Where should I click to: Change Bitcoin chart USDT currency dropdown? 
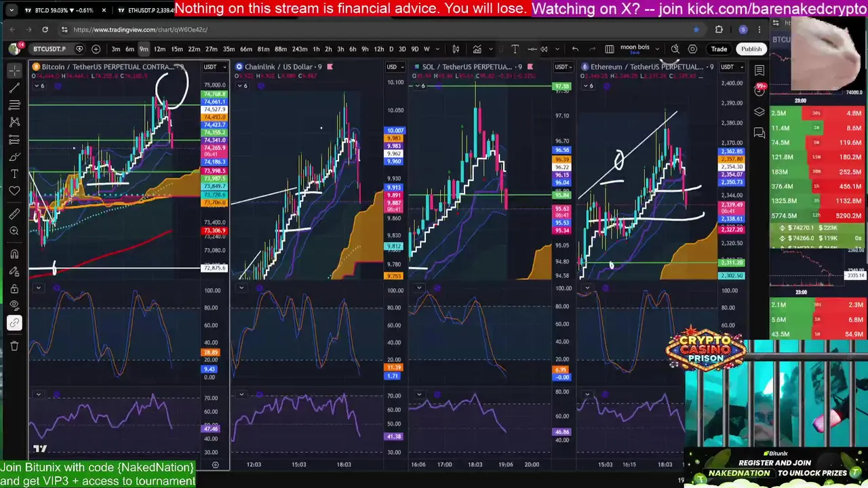(214, 66)
